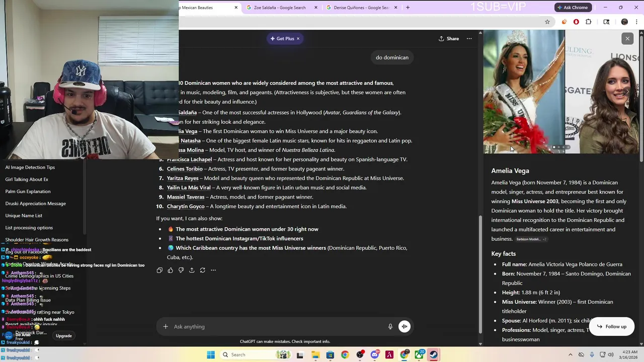Close the Zoe Saldaña Google Search tab
This screenshot has width=644, height=362.
coord(316,8)
